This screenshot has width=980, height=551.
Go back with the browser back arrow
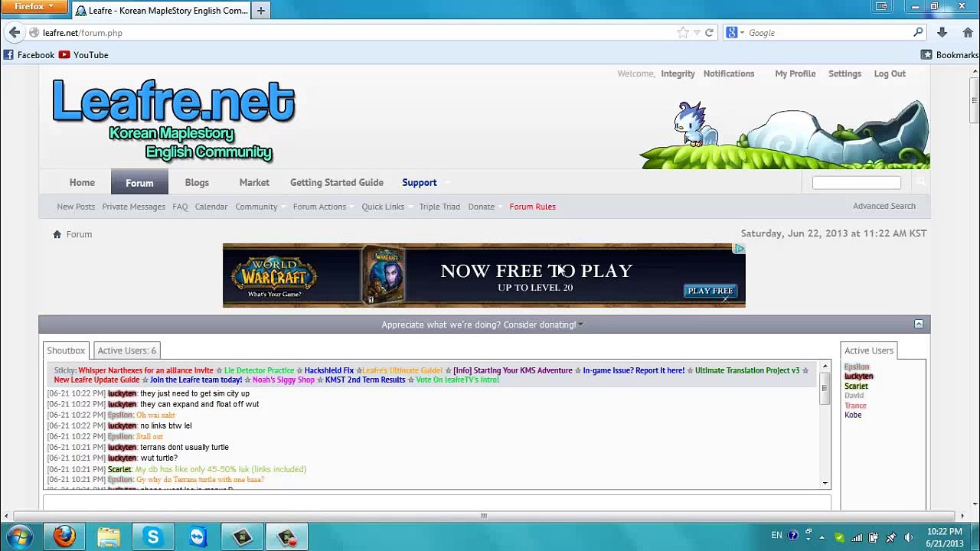15,33
